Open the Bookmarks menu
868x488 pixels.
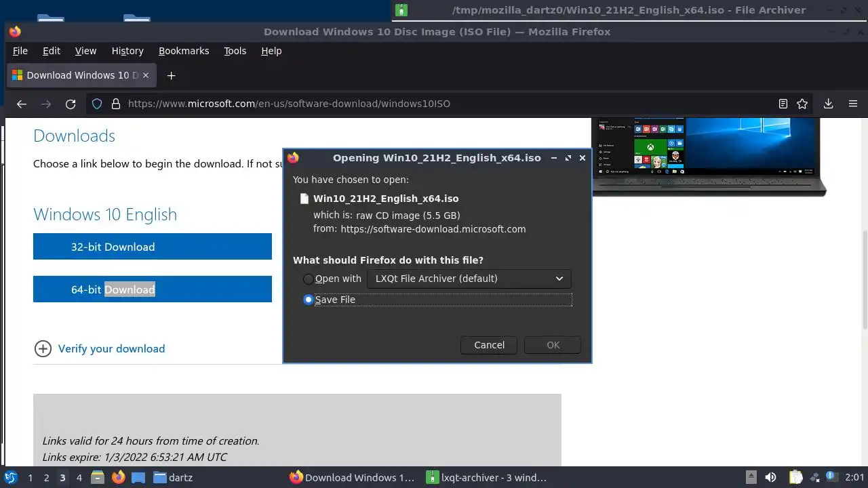coord(184,51)
